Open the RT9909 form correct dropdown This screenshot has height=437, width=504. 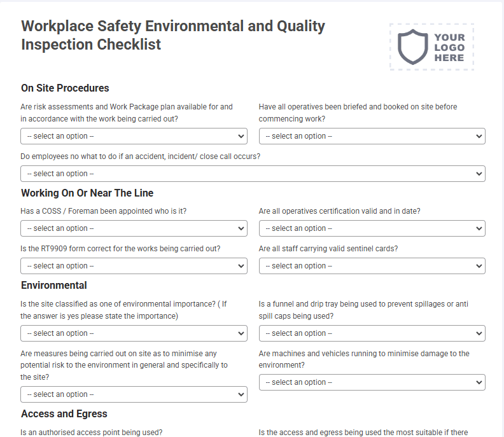click(134, 266)
